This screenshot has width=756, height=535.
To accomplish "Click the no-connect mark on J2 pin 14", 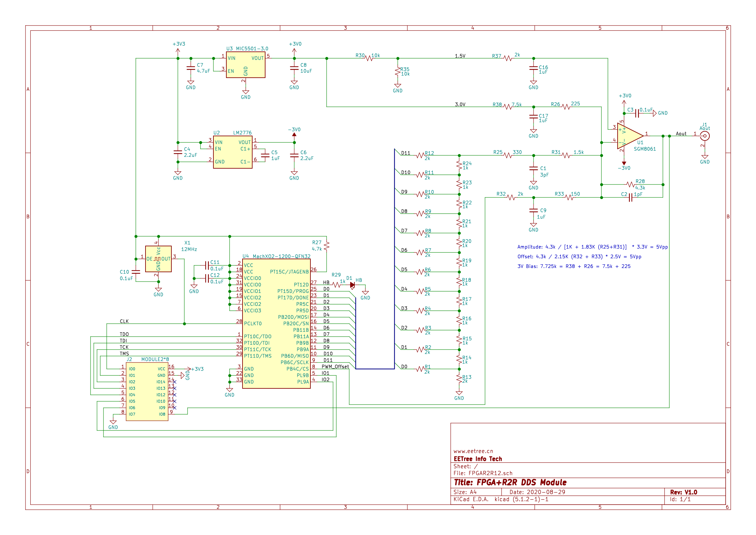I will (175, 382).
